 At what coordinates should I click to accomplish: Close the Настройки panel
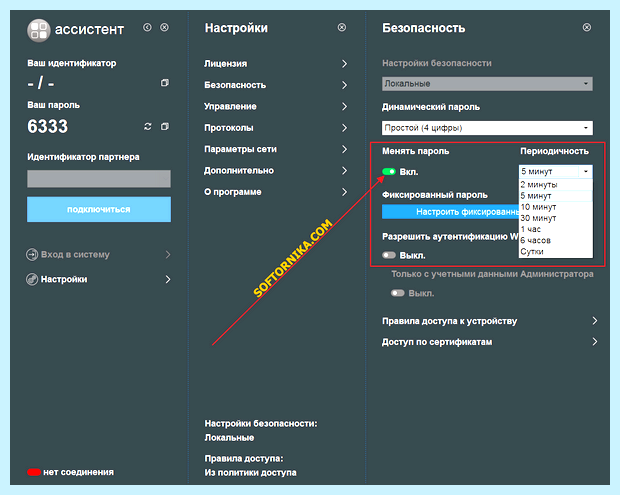pyautogui.click(x=342, y=27)
